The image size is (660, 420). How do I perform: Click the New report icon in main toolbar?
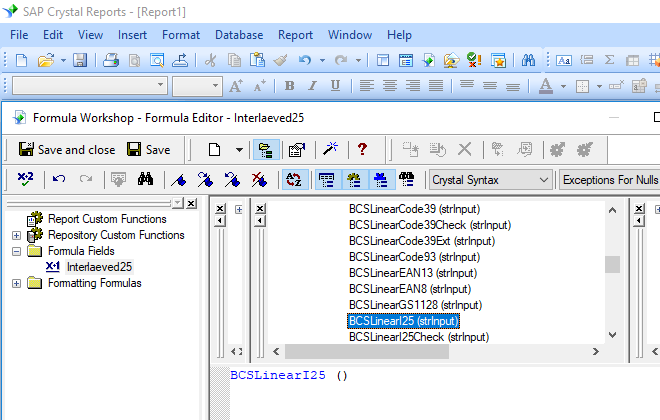click(x=21, y=61)
